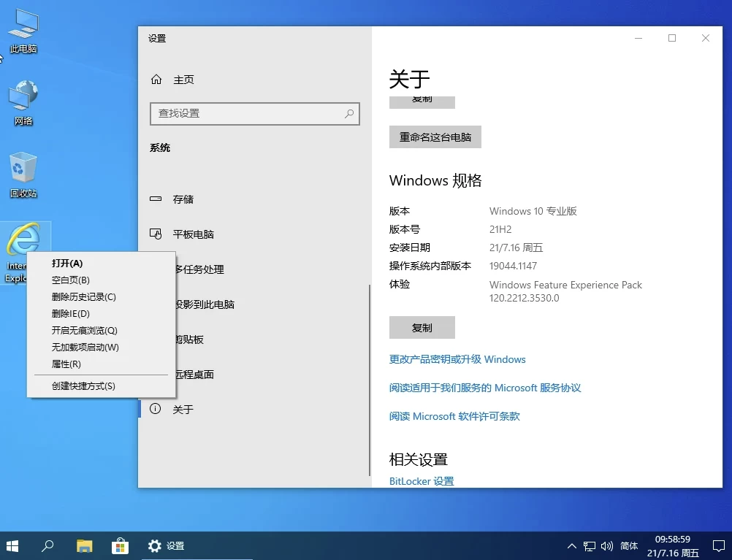Open the 此电脑 desktop icon
The height and width of the screenshot is (560, 732).
(23, 29)
